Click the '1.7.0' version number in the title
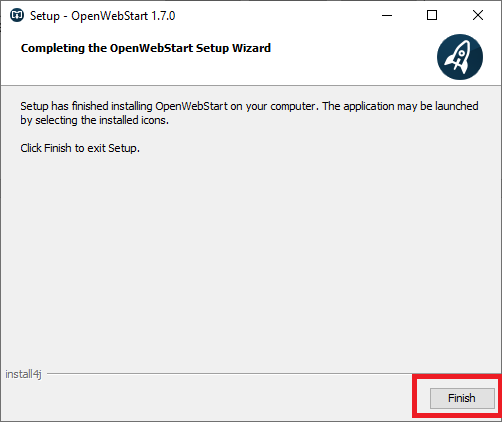This screenshot has height=422, width=502. point(163,16)
